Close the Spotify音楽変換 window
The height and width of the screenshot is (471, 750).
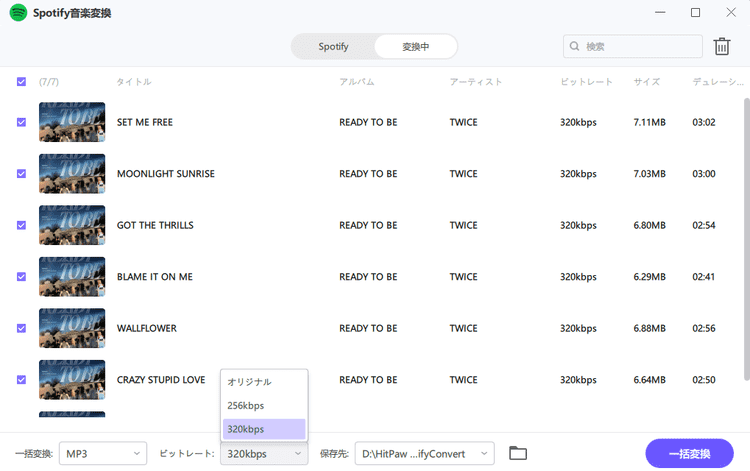point(731,12)
